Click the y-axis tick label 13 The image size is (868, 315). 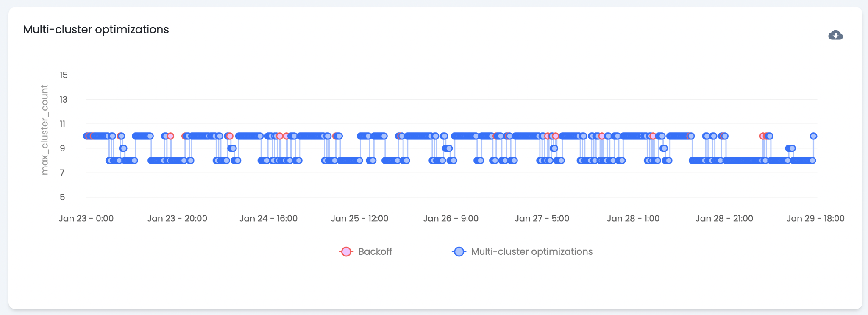64,100
